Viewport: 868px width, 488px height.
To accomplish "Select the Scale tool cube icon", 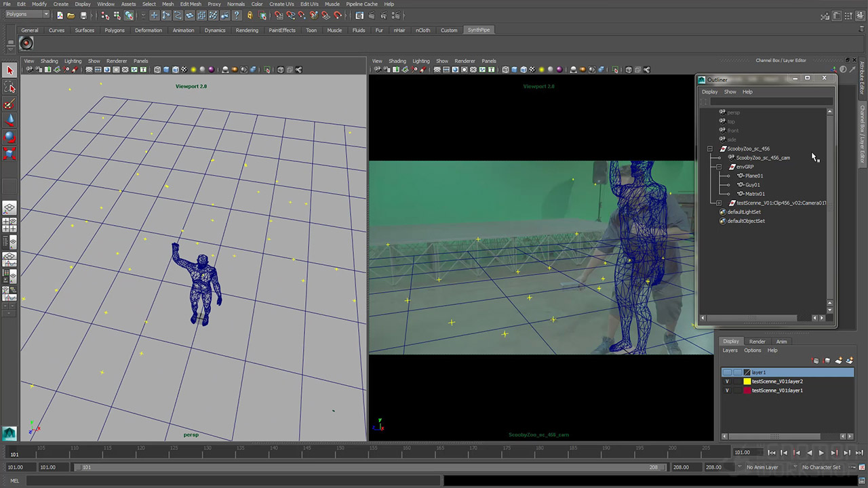I will pyautogui.click(x=9, y=154).
